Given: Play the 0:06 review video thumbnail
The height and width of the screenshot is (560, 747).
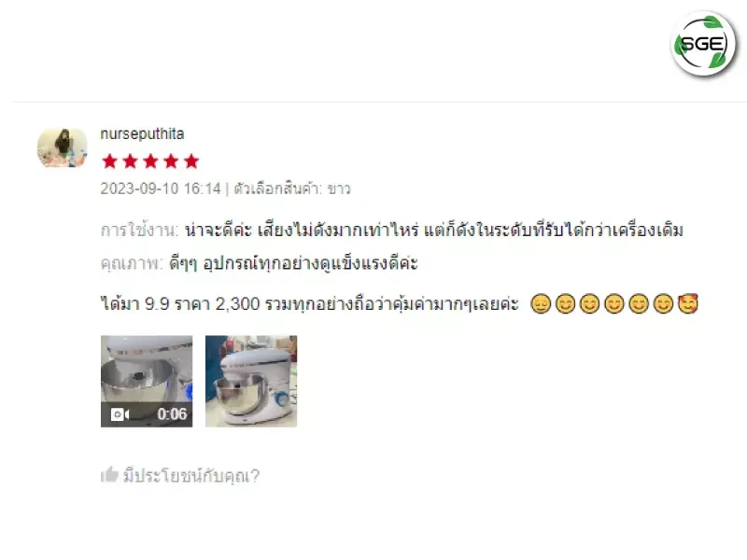Looking at the screenshot, I should click(x=147, y=382).
